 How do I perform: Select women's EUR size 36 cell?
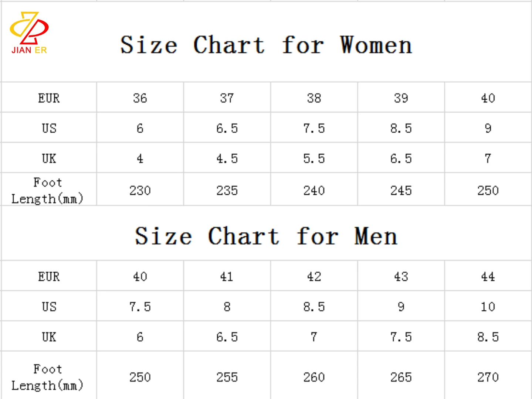[140, 98]
